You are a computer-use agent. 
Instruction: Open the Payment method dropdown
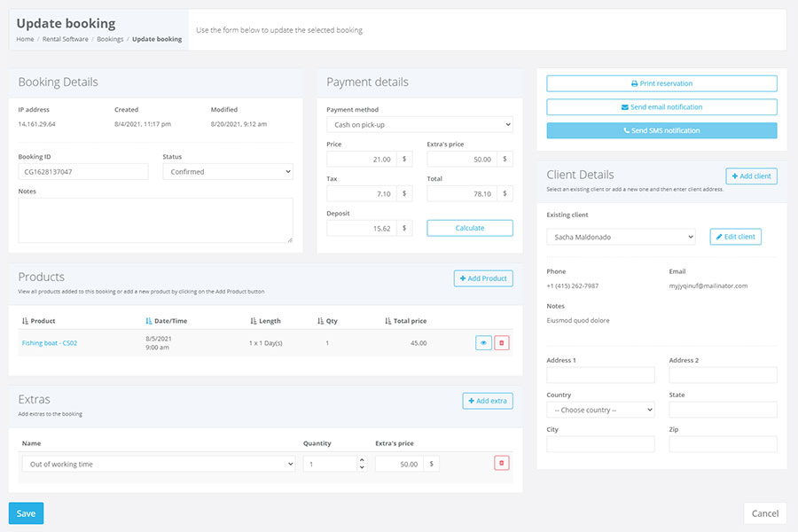coord(419,124)
